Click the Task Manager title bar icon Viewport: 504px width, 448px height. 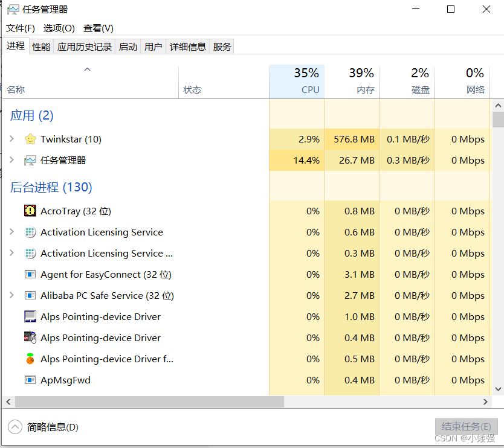click(13, 9)
